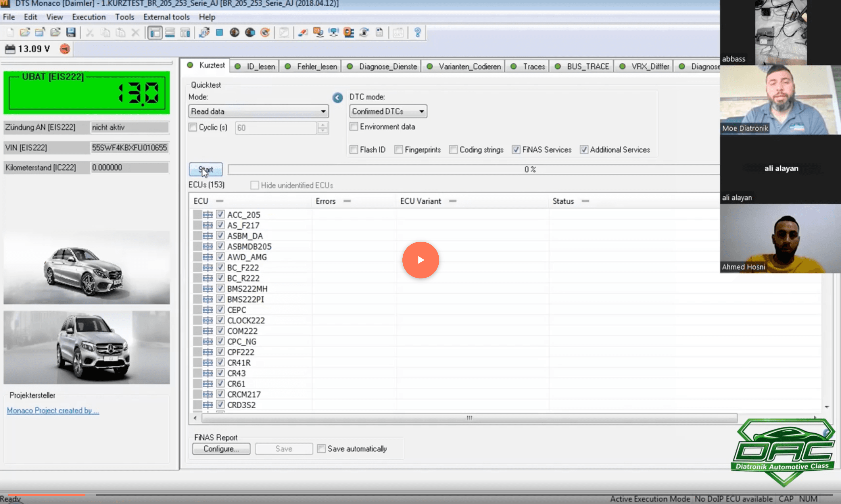This screenshot has width=841, height=504.
Task: Open the External tools menu
Action: 166,17
